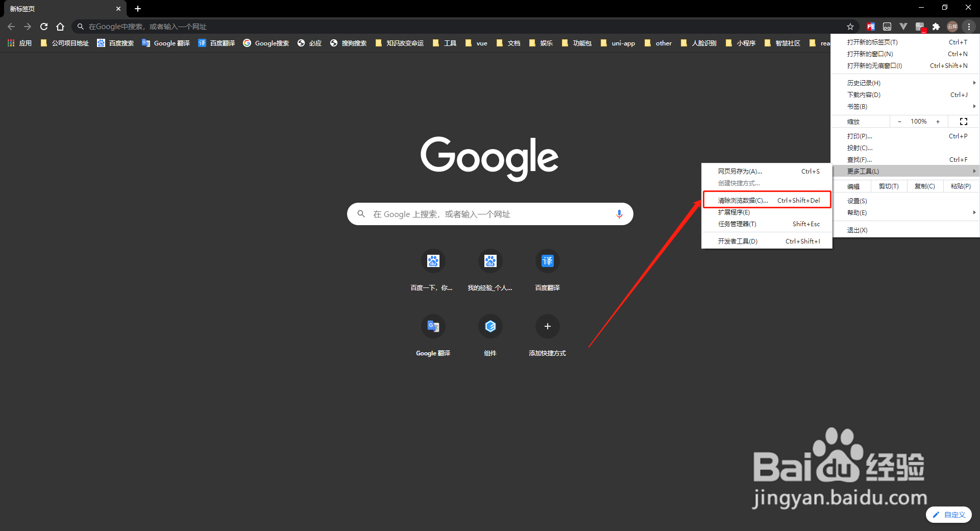Viewport: 980px width, 531px height.
Task: Open the 云辉 profile avatar
Action: pyautogui.click(x=952, y=27)
